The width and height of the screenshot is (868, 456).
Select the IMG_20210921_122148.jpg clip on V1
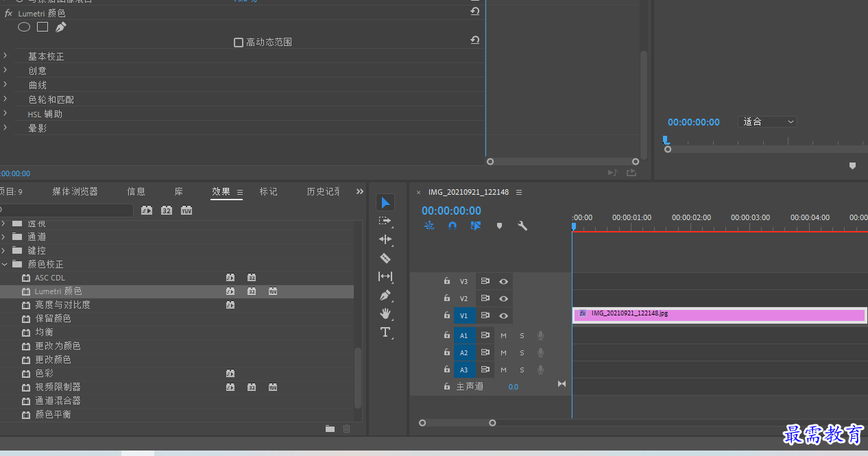pos(720,315)
